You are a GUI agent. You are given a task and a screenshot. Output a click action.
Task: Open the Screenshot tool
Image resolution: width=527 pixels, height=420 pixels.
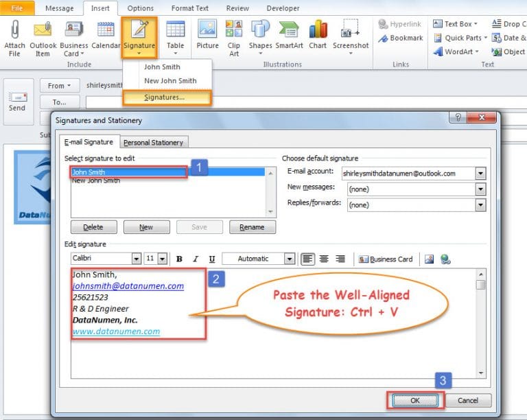351,38
